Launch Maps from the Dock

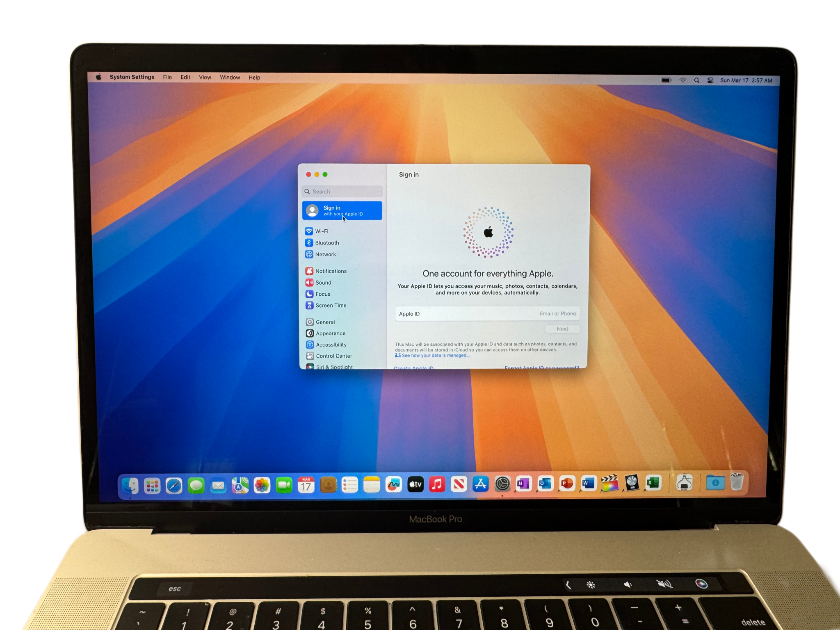pyautogui.click(x=240, y=485)
